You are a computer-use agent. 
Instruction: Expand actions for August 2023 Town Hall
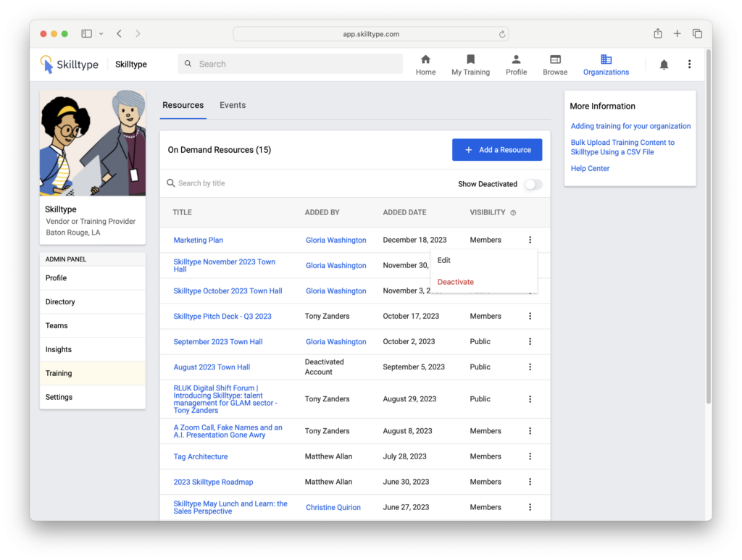[x=530, y=367]
